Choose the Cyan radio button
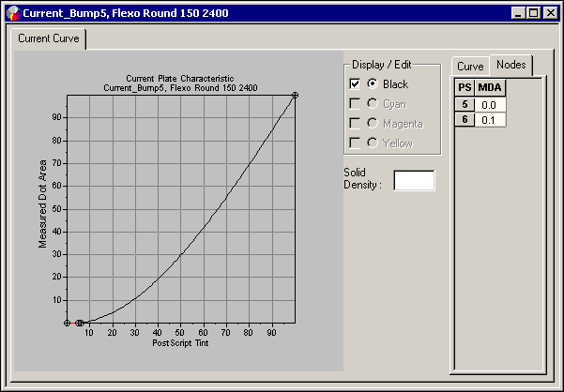Screen dimensions: 564x392 coord(373,103)
